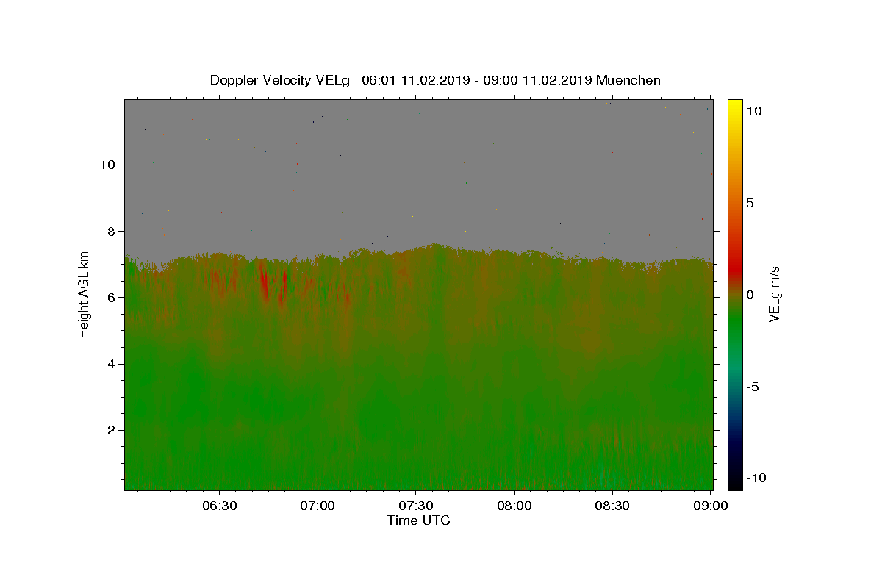
Task: Click the 'VELg m/s' colorbar label
Action: [x=774, y=294]
